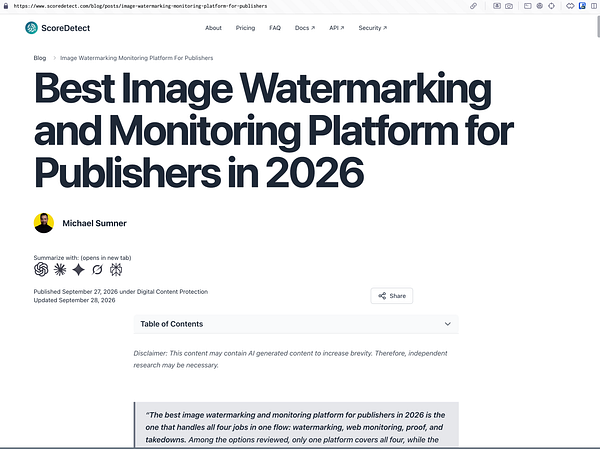Click the vertical page scrollbar thumb
Screen dimensions: 600x449
(598, 26)
